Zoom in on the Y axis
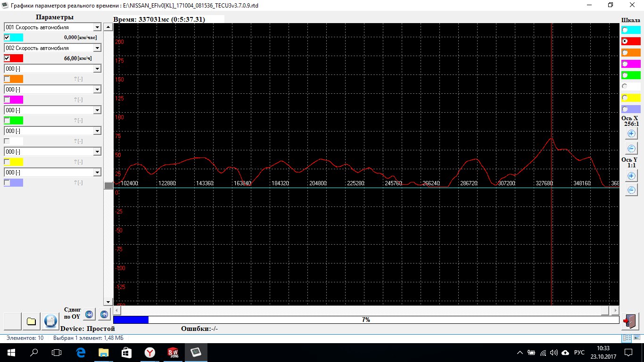This screenshot has height=362, width=644. pos(631,176)
